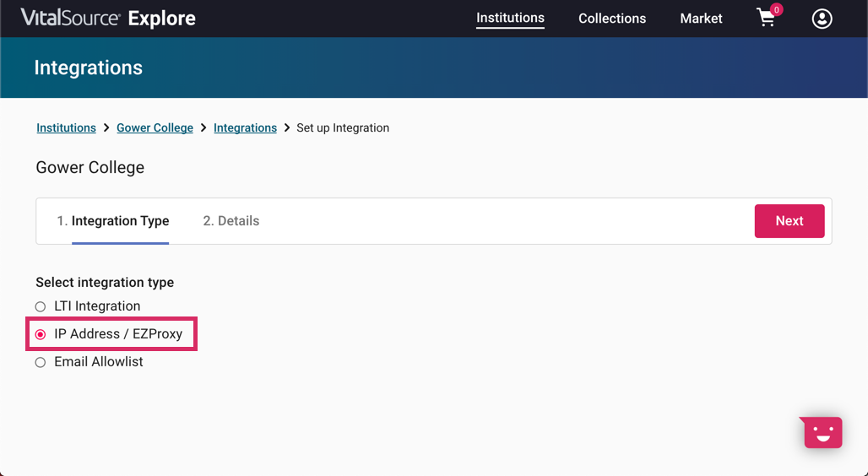Click the Gower College heading
Image resolution: width=868 pixels, height=476 pixels.
[90, 167]
